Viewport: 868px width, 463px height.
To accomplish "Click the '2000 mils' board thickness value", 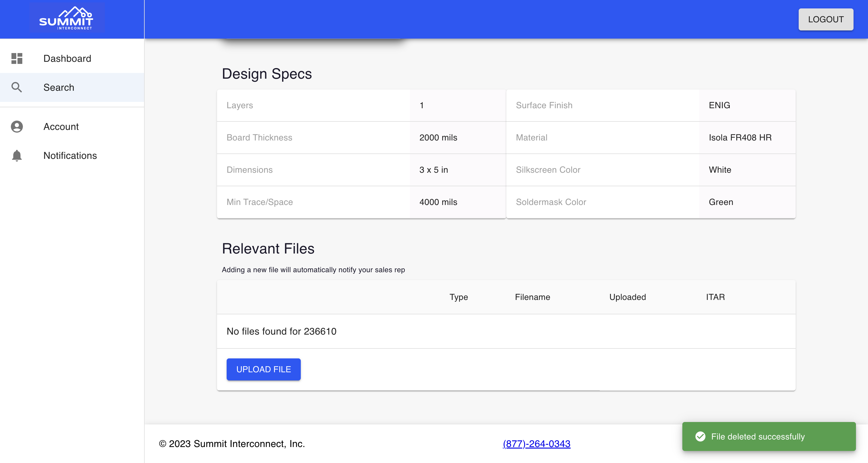I will coord(438,137).
